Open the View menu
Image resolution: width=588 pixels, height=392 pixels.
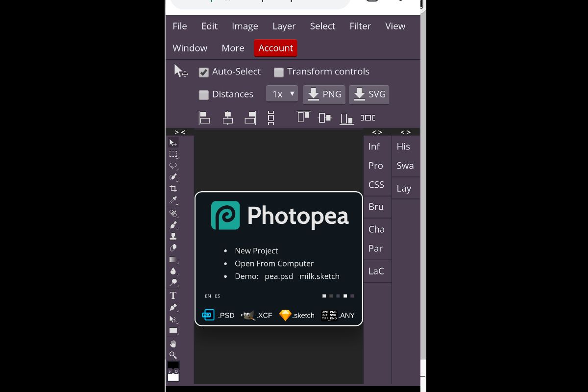tap(395, 26)
